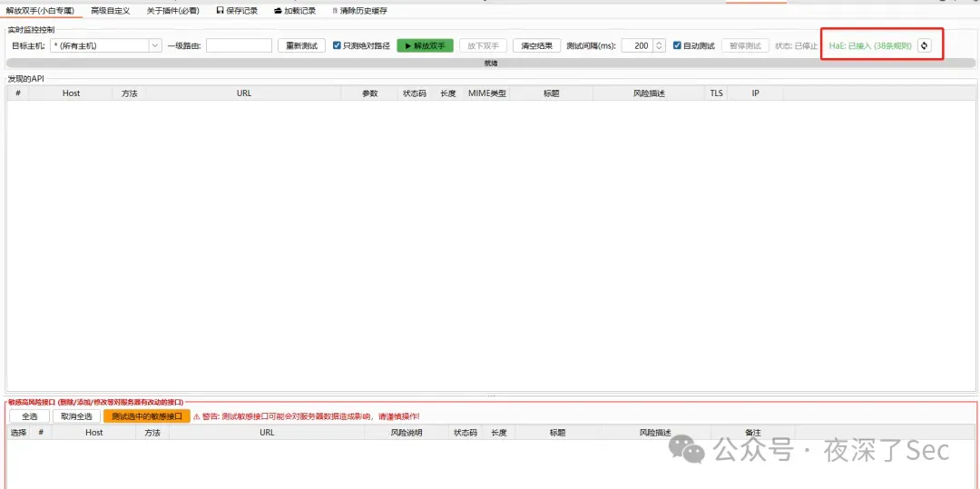The width and height of the screenshot is (980, 489).
Task: Sort discovered APIs by Host column
Action: click(x=72, y=93)
